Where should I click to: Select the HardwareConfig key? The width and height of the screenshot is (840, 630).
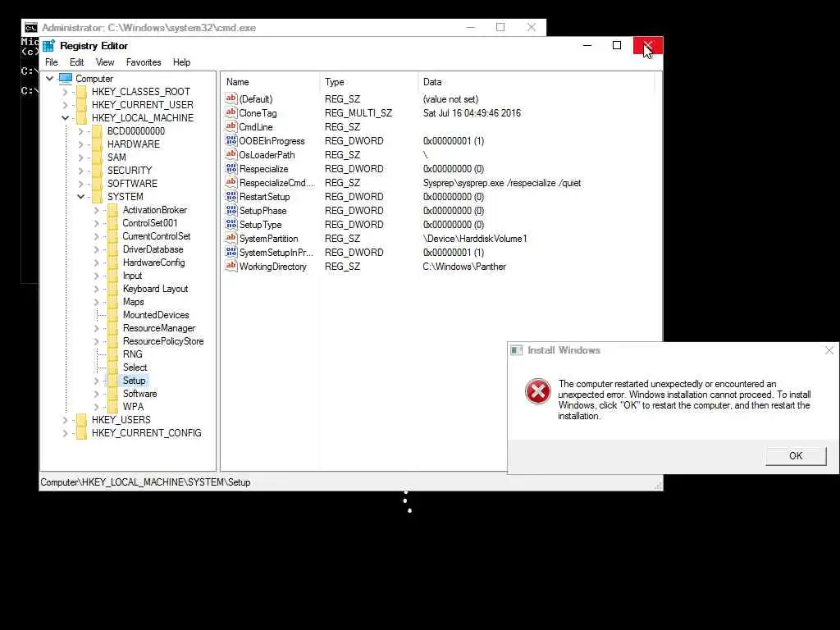tap(153, 262)
